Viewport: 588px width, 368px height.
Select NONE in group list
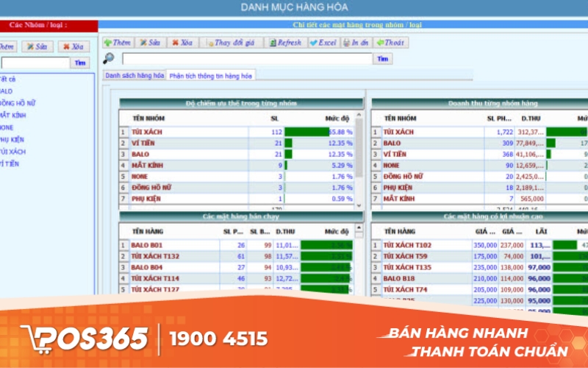coord(7,127)
